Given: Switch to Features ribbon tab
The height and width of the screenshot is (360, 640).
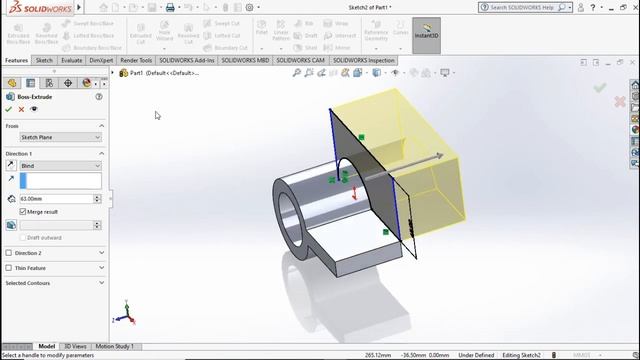Looking at the screenshot, I should pyautogui.click(x=16, y=60).
